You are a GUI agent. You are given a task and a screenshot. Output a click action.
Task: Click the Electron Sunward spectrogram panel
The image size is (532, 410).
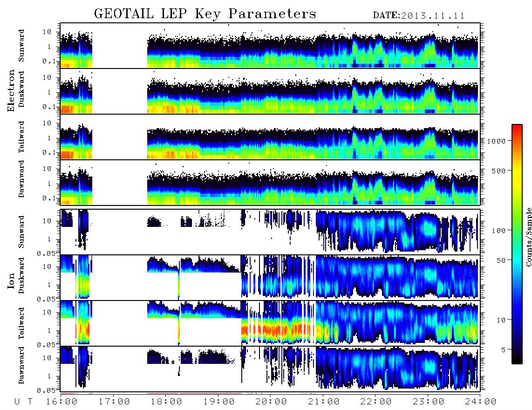click(270, 46)
